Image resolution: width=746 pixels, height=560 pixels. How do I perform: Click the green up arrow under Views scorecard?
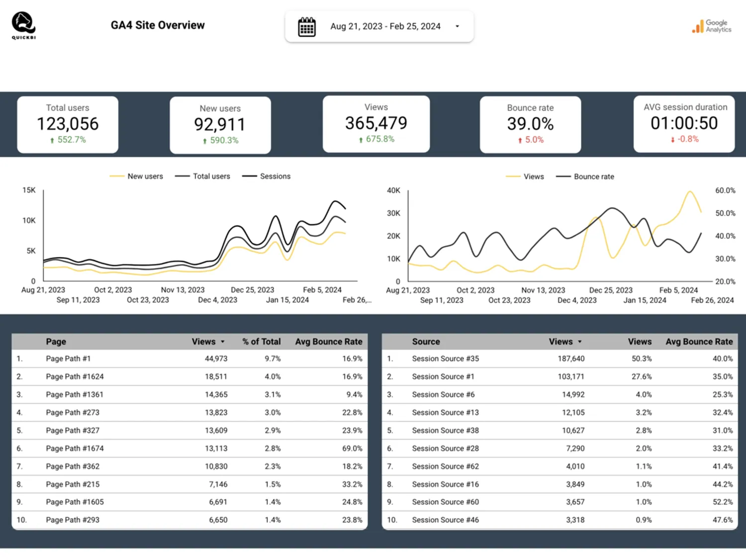coord(361,140)
